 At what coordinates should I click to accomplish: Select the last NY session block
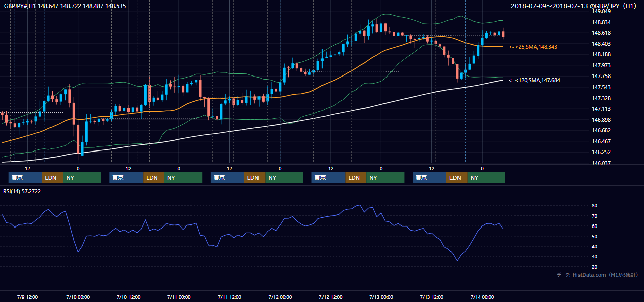[x=486, y=178]
